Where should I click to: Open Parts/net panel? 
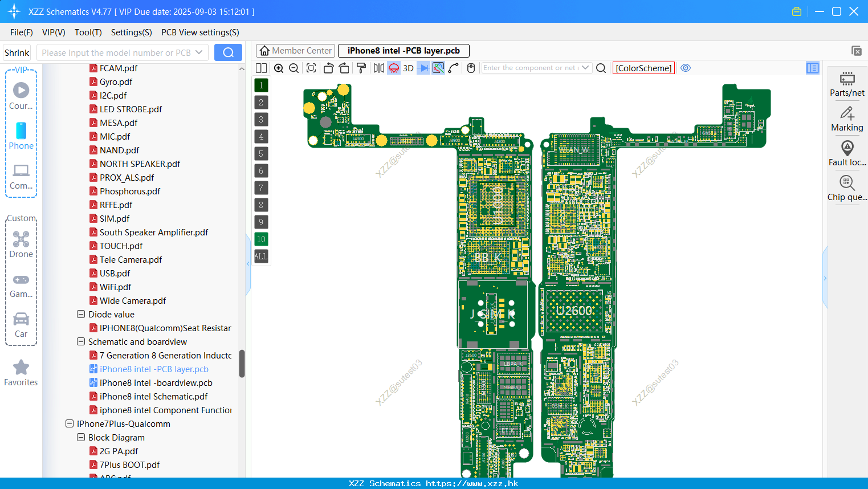(847, 84)
